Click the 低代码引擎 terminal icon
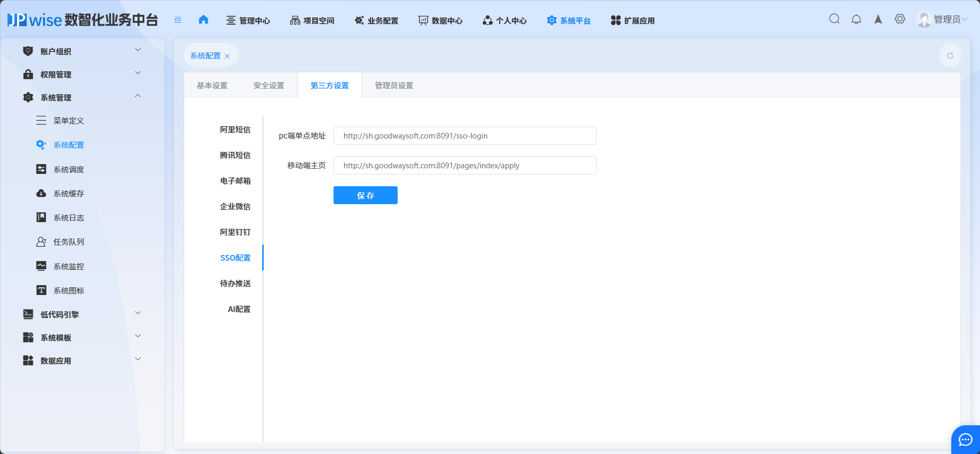The image size is (980, 454). (x=28, y=314)
